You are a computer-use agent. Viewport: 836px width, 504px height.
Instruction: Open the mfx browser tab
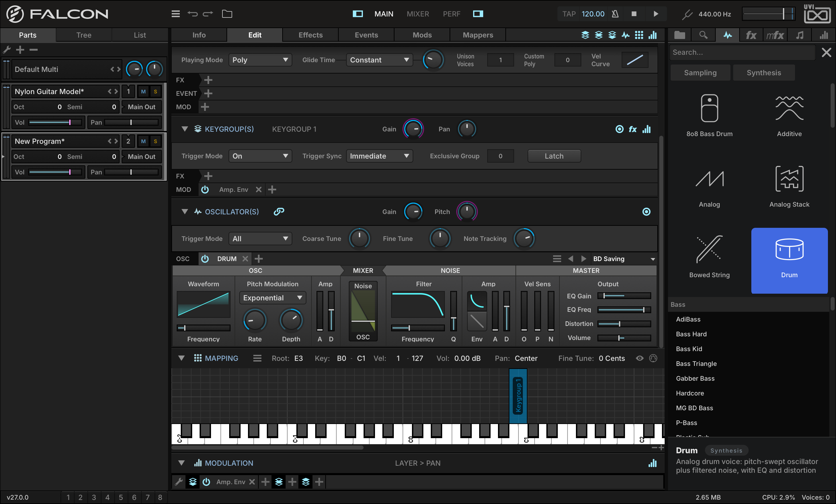[x=775, y=35]
